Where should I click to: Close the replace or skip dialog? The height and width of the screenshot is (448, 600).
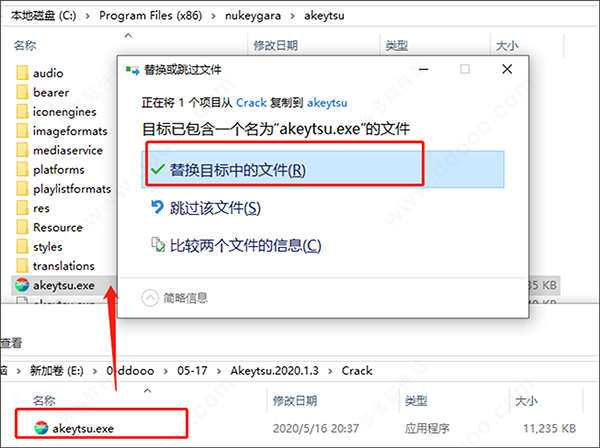(x=506, y=71)
